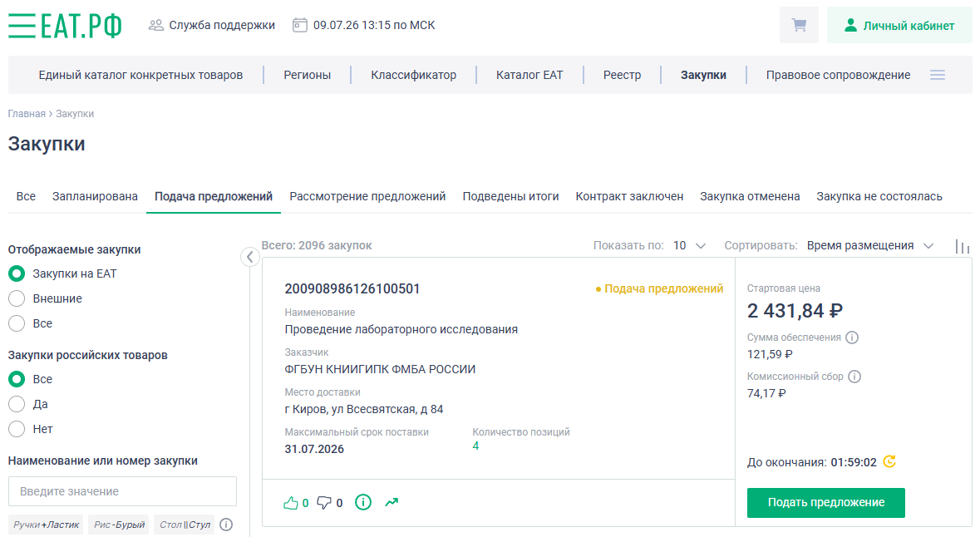Open 'Реестр' navigation item
This screenshot has width=980, height=537.
622,75
